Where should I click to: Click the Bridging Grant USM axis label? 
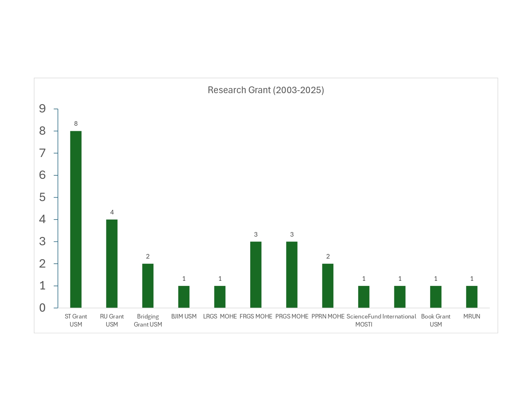148,320
